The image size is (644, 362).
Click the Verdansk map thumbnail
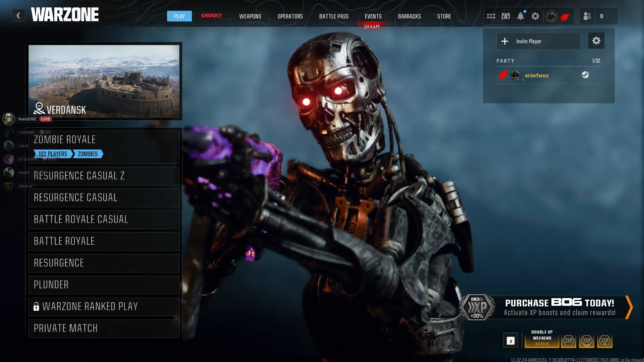tap(104, 81)
